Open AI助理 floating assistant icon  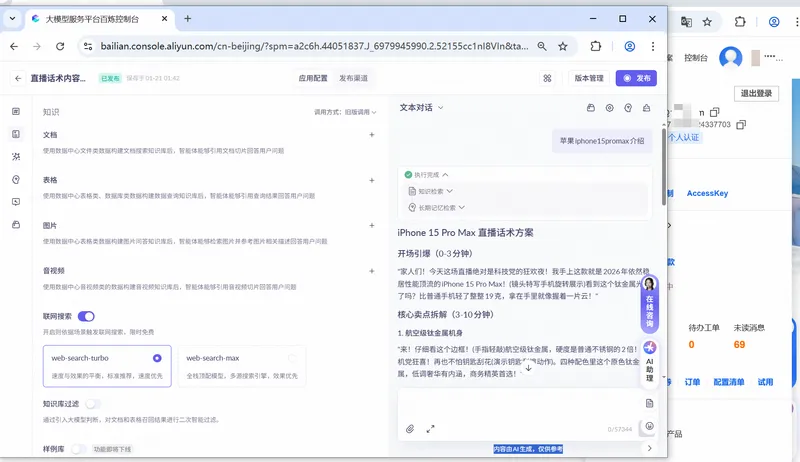(x=649, y=361)
